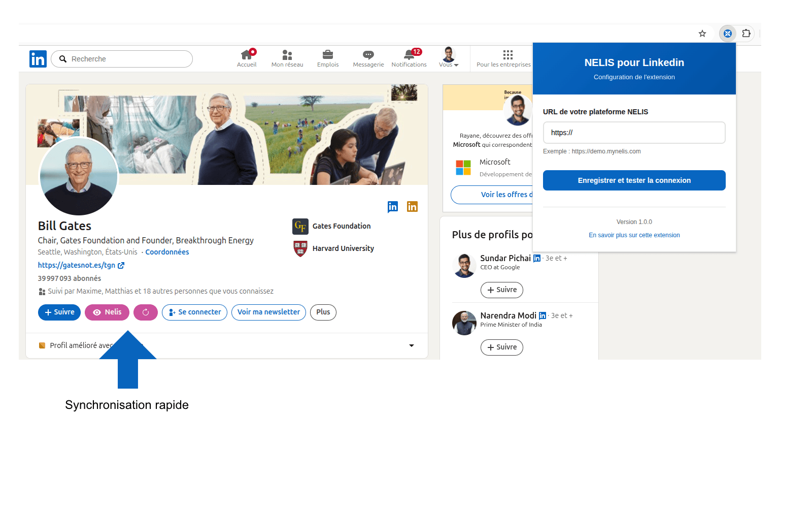Open Narendra Modi profile name
Screen dimensions: 812x508
508,315
